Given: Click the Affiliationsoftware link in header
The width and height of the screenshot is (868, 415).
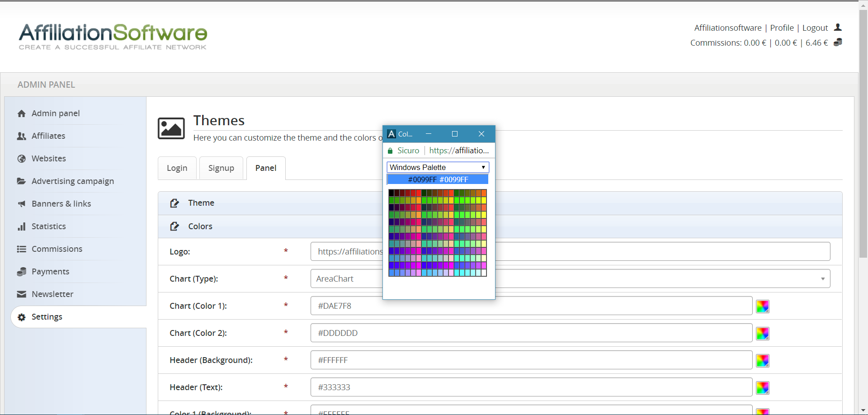Looking at the screenshot, I should tap(728, 28).
